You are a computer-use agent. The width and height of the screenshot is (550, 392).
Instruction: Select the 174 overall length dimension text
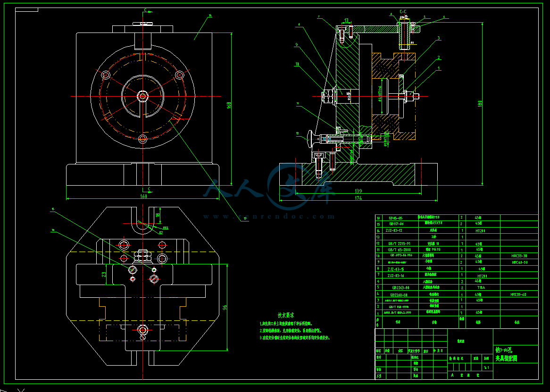click(358, 198)
